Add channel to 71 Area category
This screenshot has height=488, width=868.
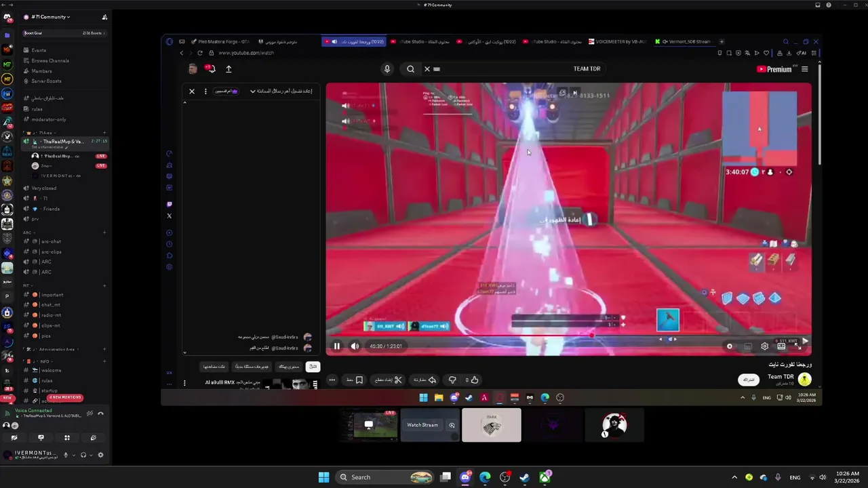[104, 133]
